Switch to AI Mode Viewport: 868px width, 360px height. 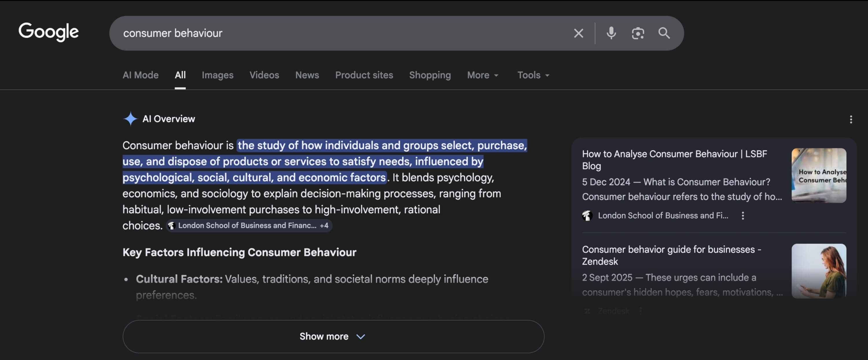click(140, 75)
